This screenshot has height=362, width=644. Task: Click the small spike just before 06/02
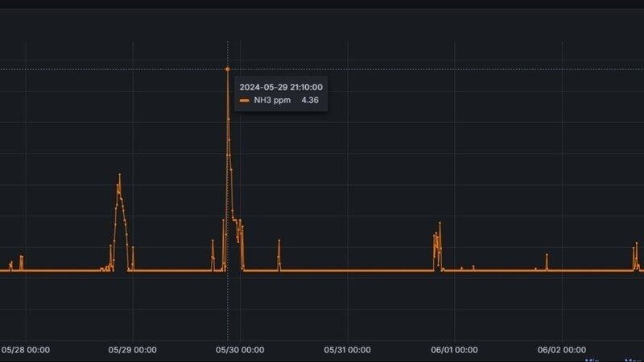[x=547, y=255]
